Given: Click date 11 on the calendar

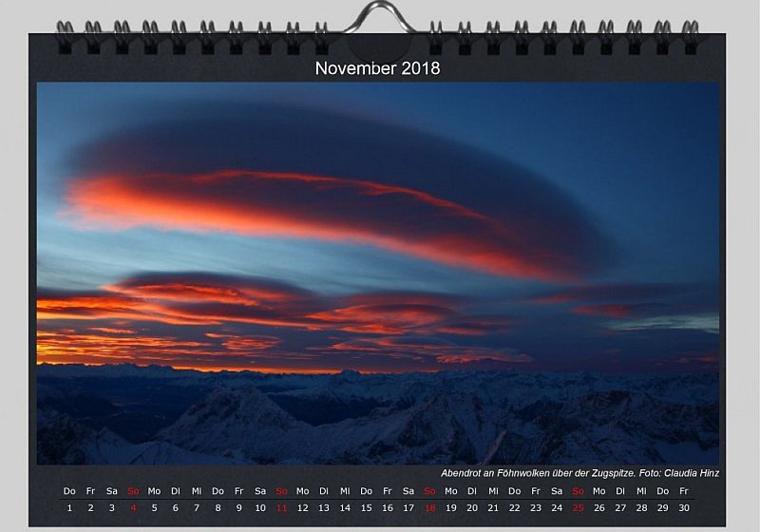Looking at the screenshot, I should 281,507.
